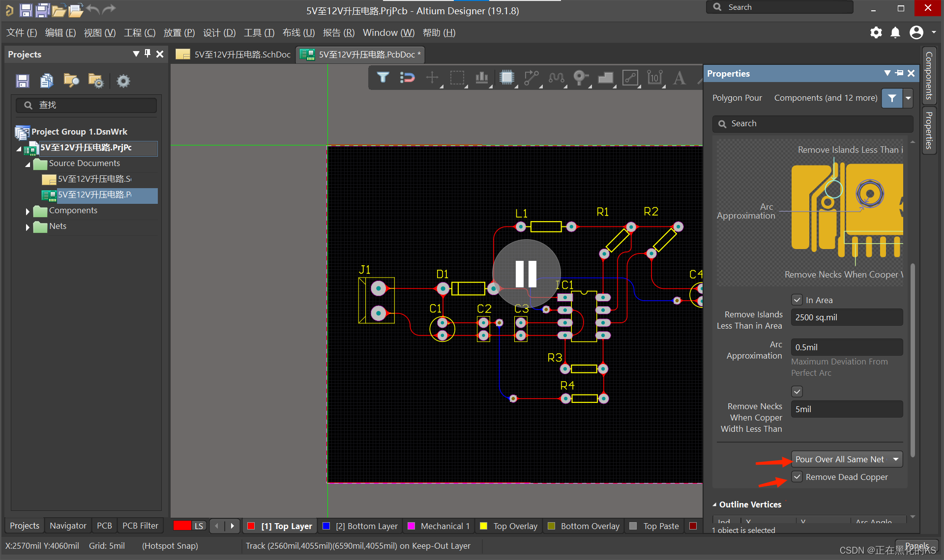Click the align objects bar-chart icon
944x560 pixels.
point(482,78)
